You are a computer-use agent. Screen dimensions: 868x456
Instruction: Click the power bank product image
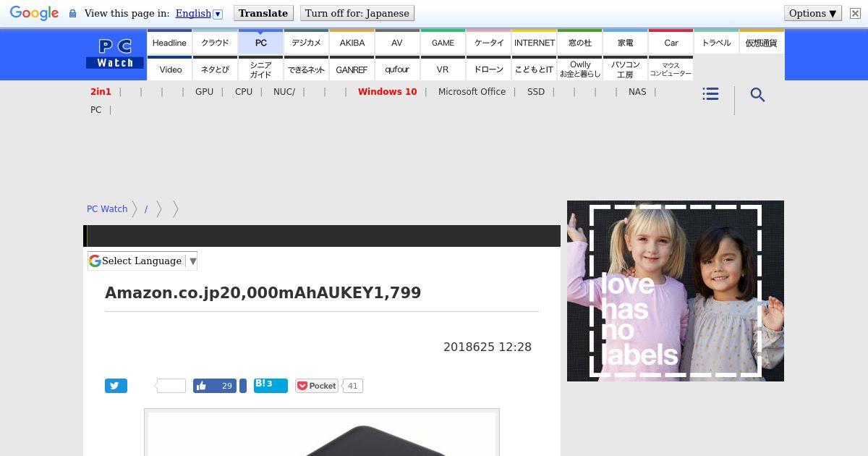322,433
